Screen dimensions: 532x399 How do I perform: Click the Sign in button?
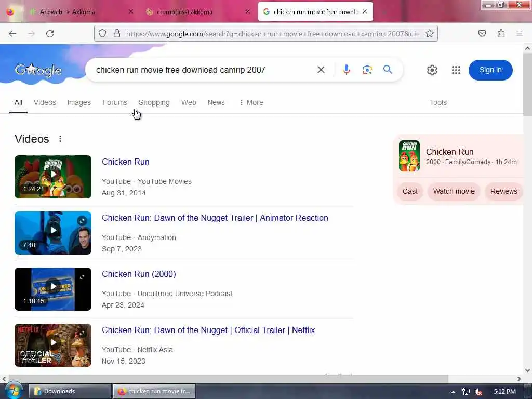490,70
